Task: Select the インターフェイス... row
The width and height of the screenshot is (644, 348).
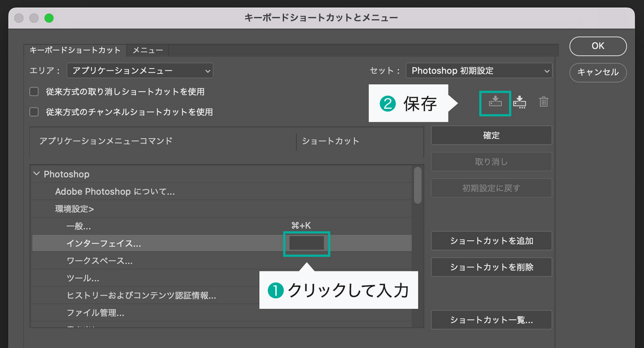Action: click(x=222, y=243)
